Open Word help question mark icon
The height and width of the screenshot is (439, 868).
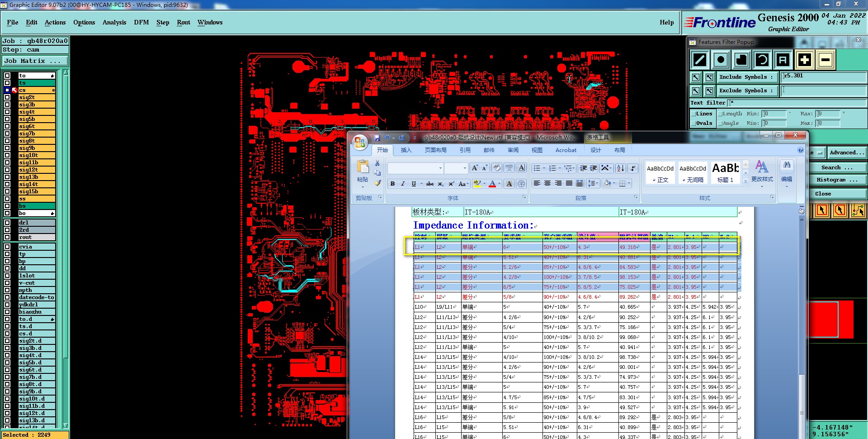coord(801,150)
